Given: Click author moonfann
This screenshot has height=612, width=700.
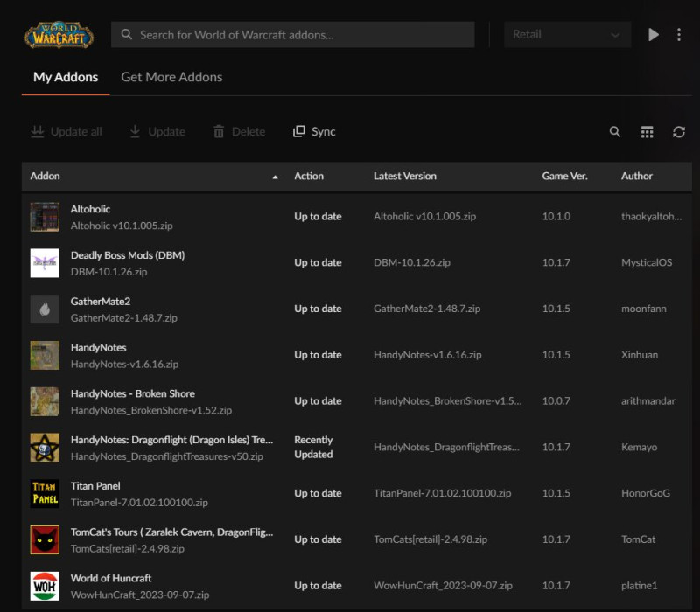Looking at the screenshot, I should coord(644,309).
